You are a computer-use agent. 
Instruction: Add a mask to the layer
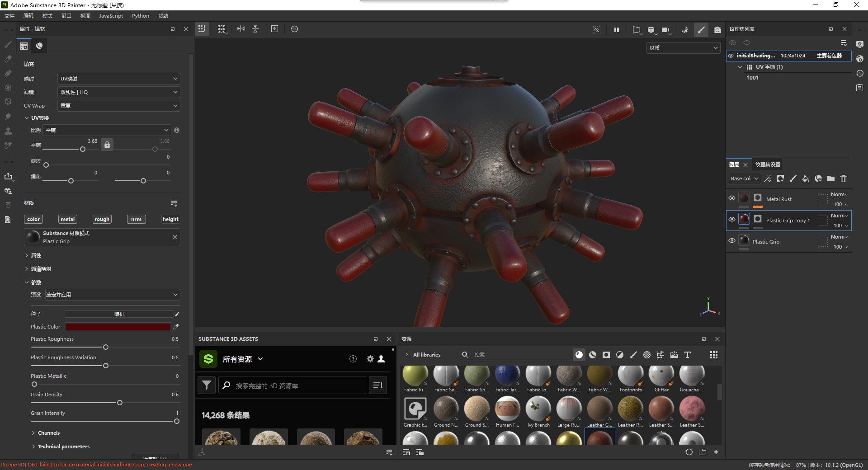[x=780, y=179]
